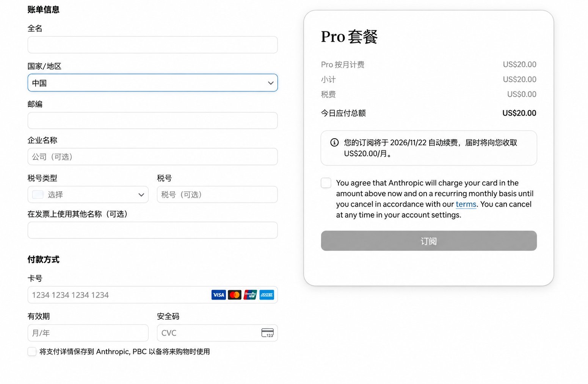Open the terms link
The width and height of the screenshot is (588, 384).
pos(466,204)
